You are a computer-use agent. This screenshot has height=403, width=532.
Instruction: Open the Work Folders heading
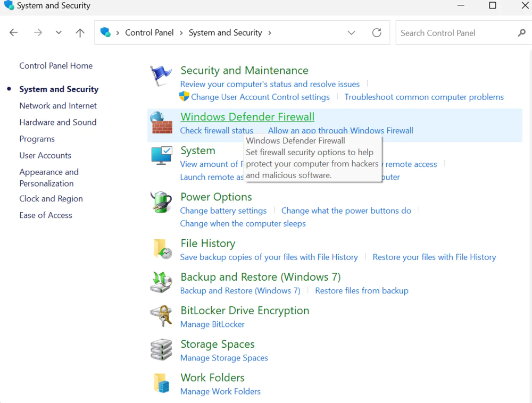212,377
